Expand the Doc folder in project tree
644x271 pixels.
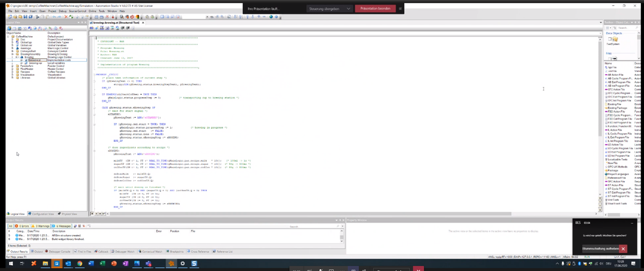[13, 39]
